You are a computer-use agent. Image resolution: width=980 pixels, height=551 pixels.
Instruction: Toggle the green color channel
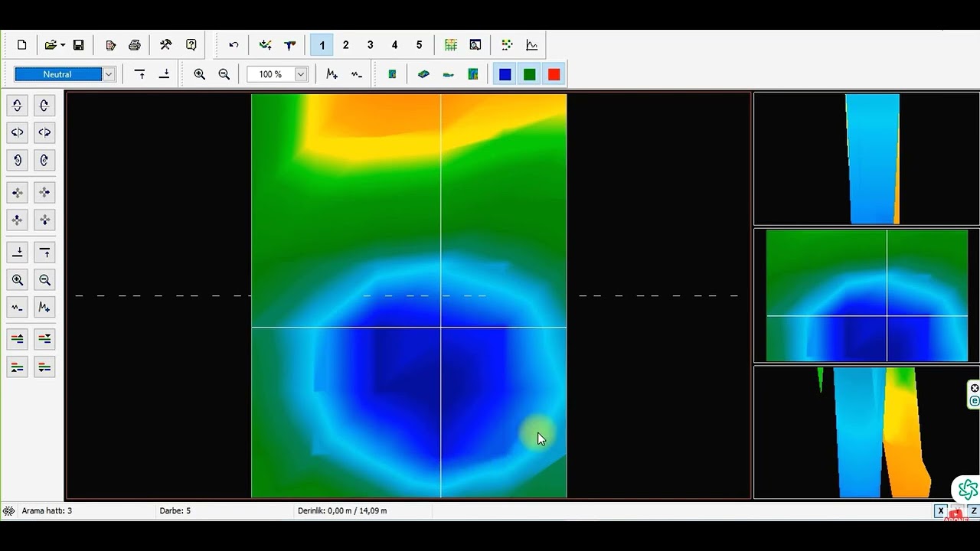click(x=530, y=74)
